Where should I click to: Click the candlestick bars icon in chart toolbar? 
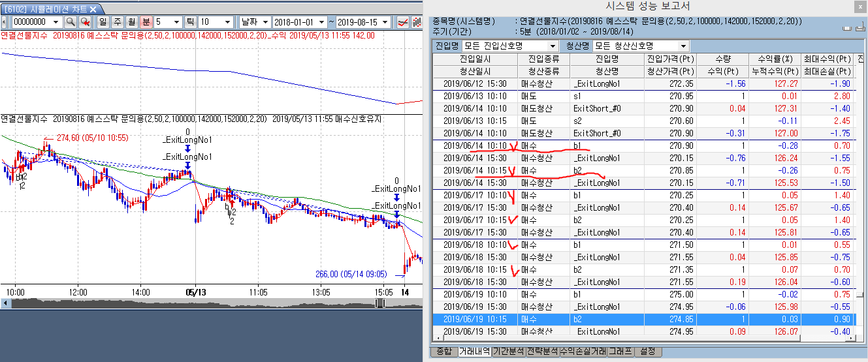click(417, 22)
